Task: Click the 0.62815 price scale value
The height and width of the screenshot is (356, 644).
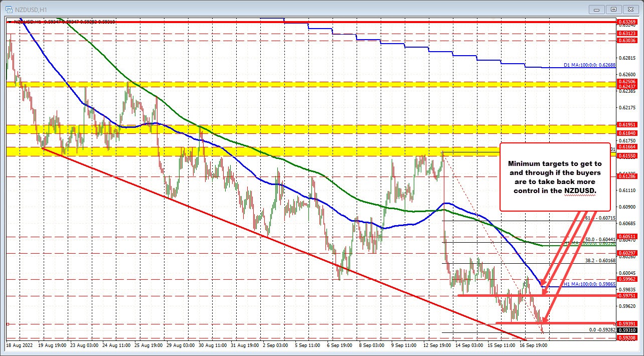Action: pos(627,58)
